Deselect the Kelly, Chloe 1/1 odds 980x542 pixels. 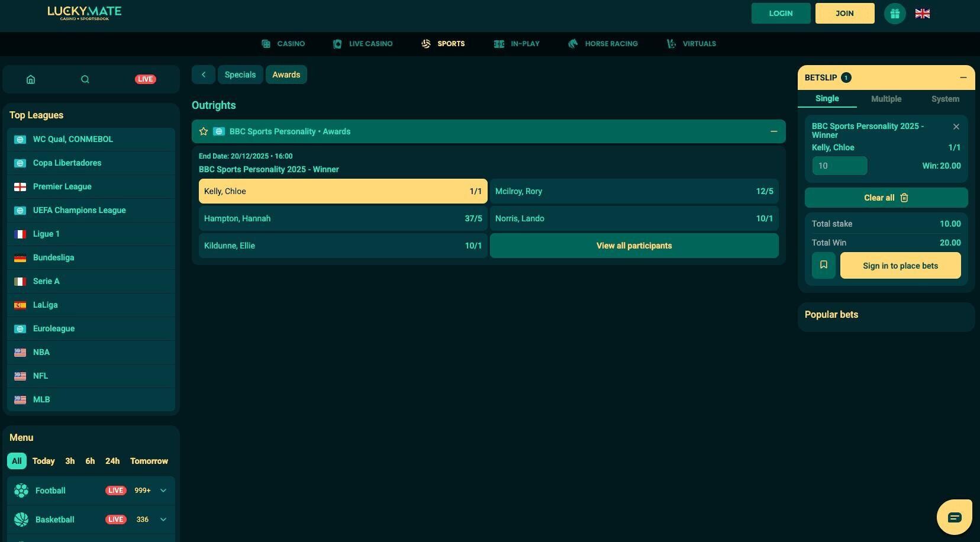[343, 191]
